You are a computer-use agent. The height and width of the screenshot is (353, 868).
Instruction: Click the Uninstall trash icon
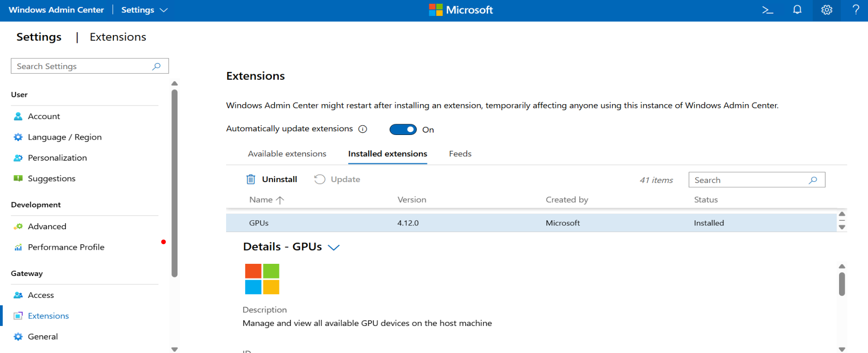(x=251, y=179)
